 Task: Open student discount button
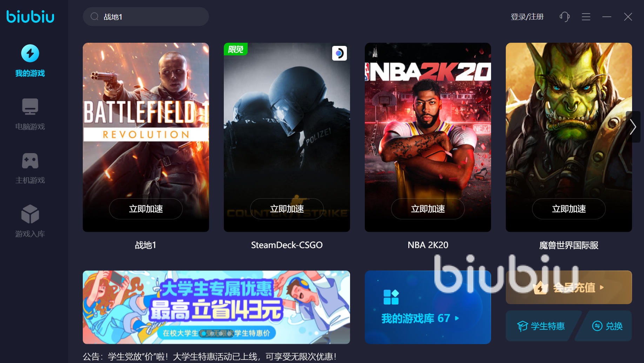tap(541, 326)
